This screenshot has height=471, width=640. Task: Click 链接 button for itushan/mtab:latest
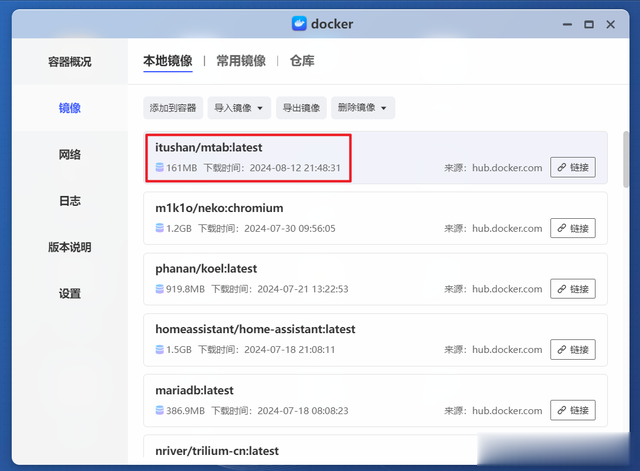(x=573, y=167)
